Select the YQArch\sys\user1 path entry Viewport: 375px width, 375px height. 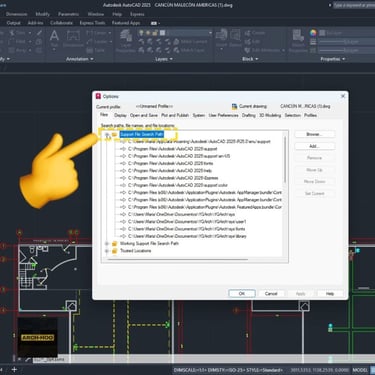pos(187,222)
